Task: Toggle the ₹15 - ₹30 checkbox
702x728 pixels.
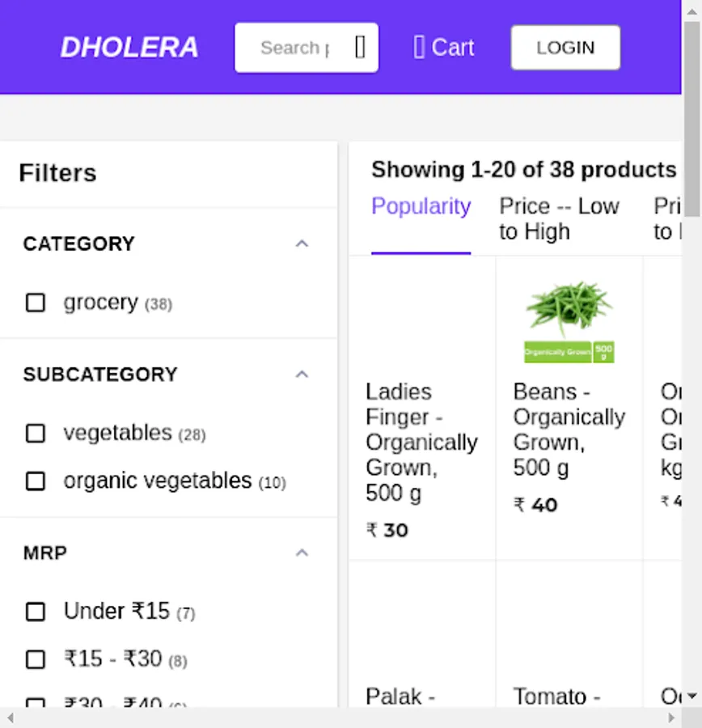Action: pos(36,659)
